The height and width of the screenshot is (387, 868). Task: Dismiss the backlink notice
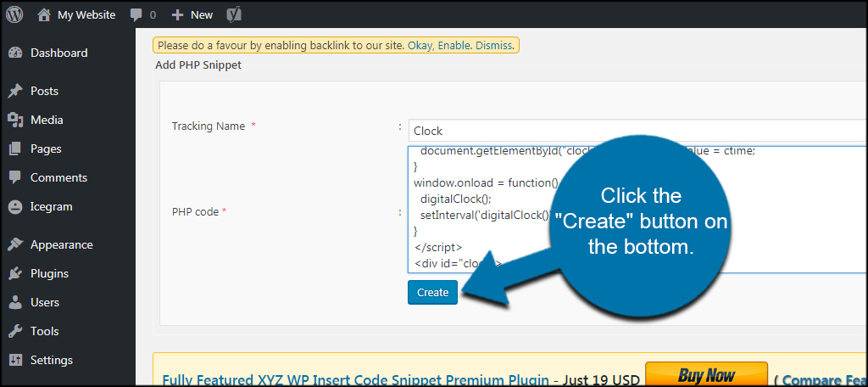(493, 45)
